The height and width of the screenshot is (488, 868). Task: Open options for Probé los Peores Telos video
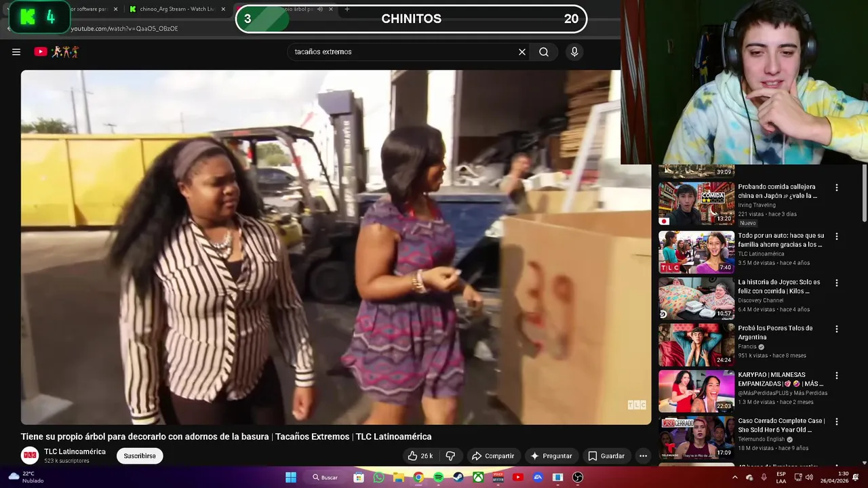[x=836, y=329]
